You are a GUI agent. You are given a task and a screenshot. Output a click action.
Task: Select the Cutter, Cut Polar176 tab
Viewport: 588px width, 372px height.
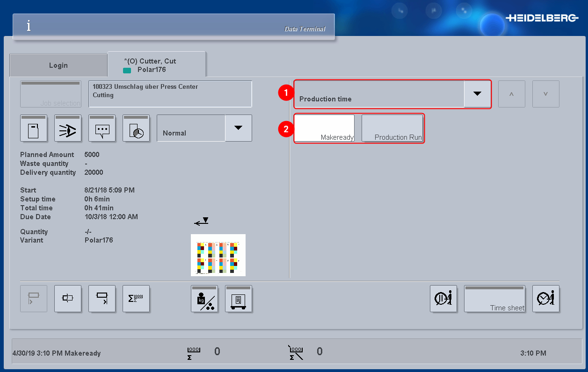tap(156, 65)
